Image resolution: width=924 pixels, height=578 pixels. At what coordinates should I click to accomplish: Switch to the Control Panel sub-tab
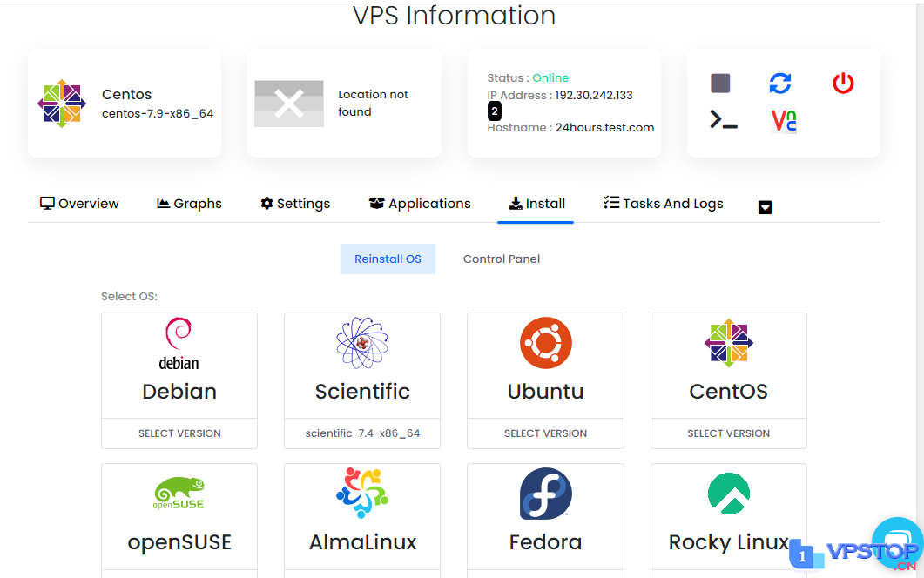[502, 259]
